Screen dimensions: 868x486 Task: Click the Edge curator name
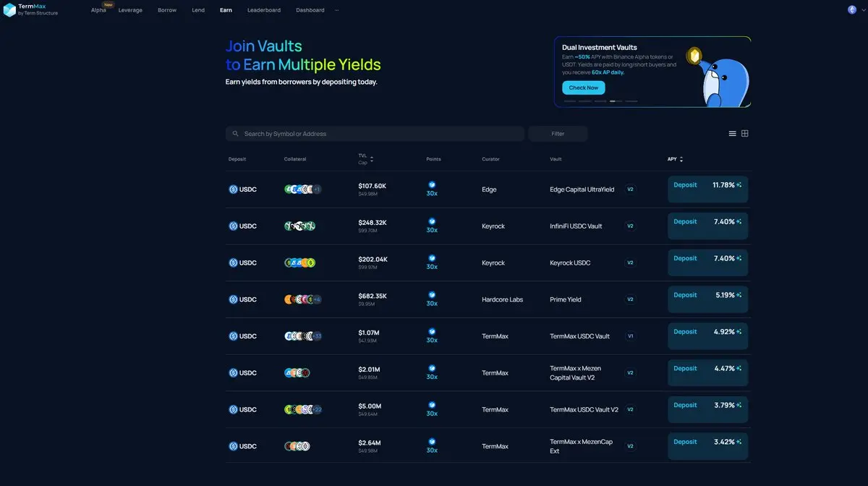pos(489,189)
